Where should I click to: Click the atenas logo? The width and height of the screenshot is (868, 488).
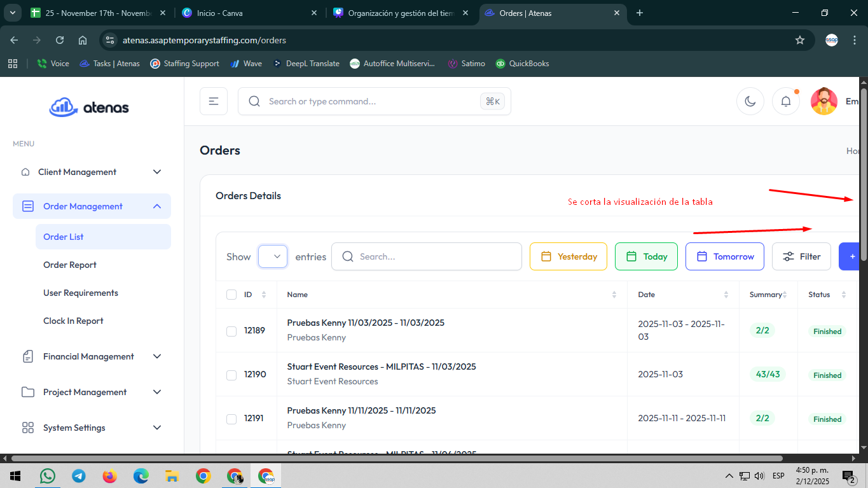tap(90, 108)
